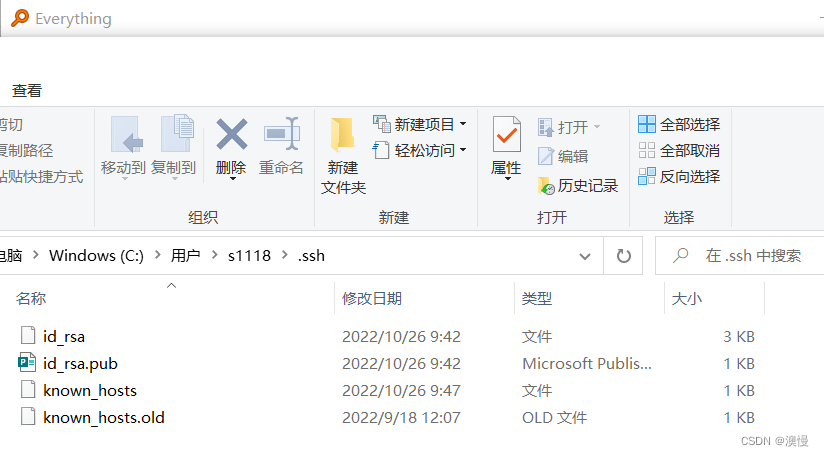Select the id_rsa.pub file name
The image size is (824, 456).
(80, 364)
